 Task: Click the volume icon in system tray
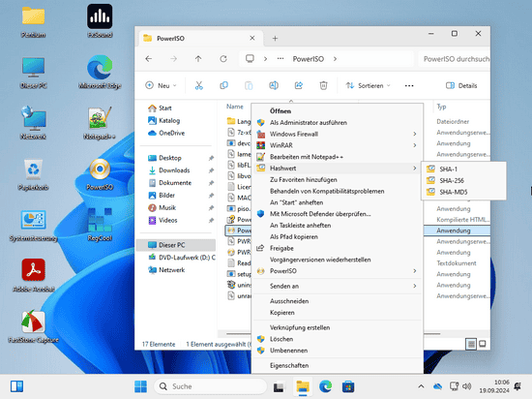tap(467, 386)
